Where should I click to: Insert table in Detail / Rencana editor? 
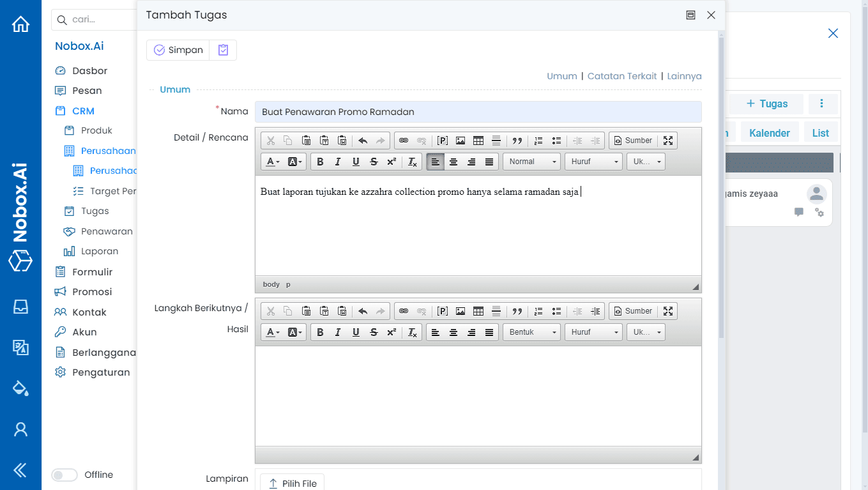(478, 141)
